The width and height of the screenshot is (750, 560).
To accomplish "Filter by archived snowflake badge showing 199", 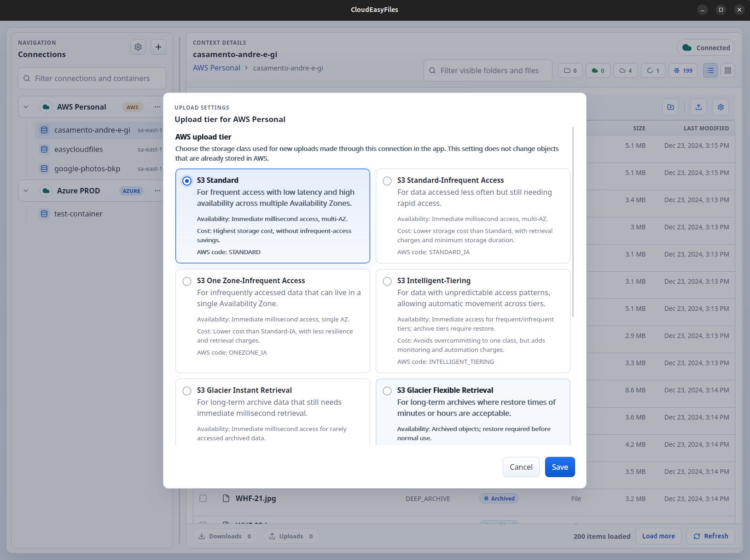I will (683, 70).
